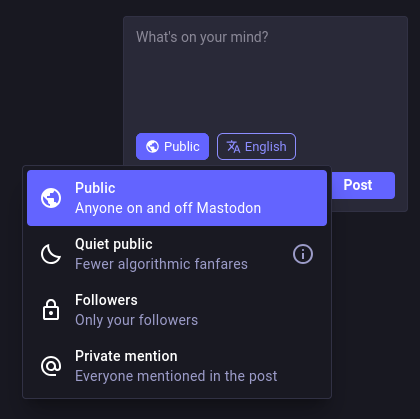Open the English language dropdown
This screenshot has height=419, width=420.
256,147
